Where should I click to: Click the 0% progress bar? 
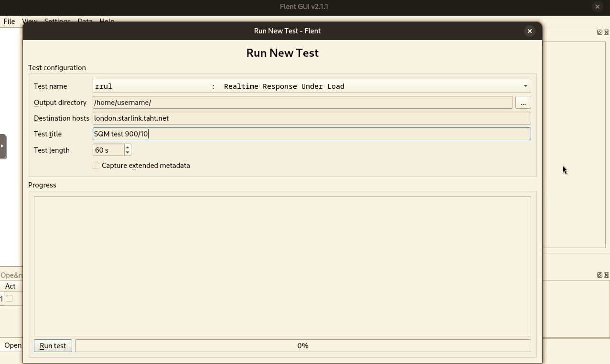[x=303, y=345]
